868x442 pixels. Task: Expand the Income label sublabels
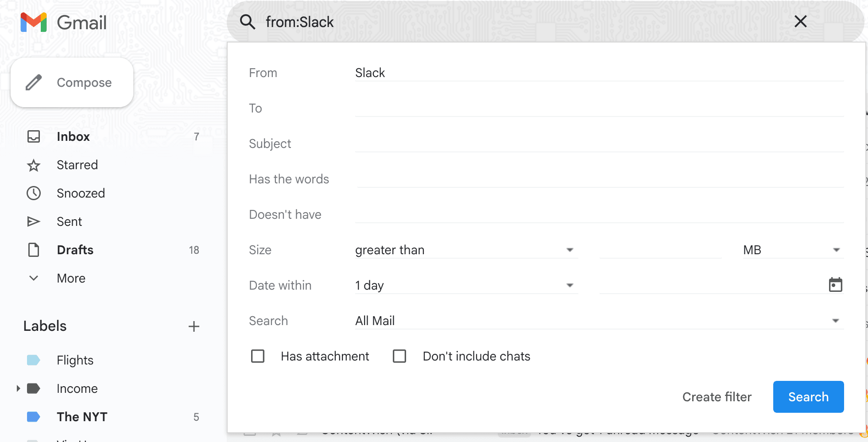coord(18,388)
